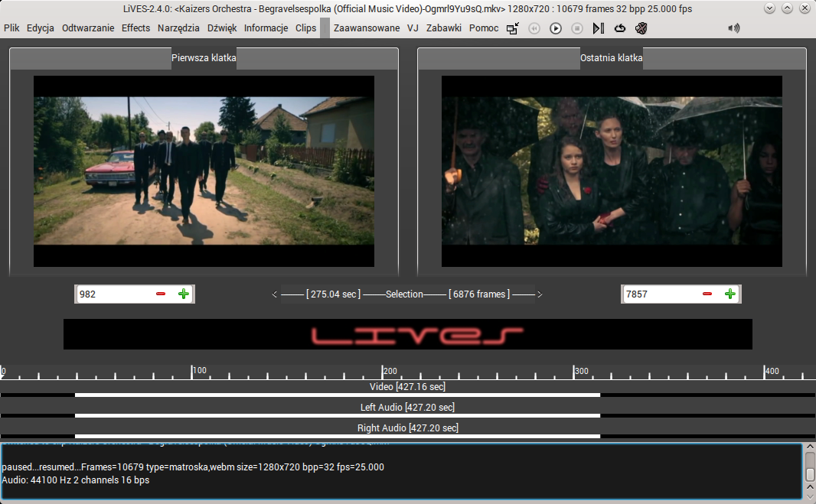The width and height of the screenshot is (816, 504).
Task: Click the Ostatnia klatka label
Action: point(612,57)
